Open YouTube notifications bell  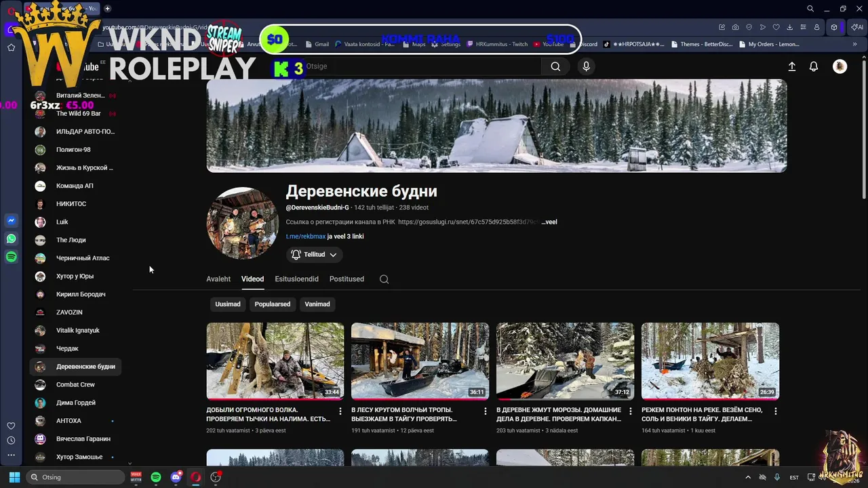pos(814,66)
